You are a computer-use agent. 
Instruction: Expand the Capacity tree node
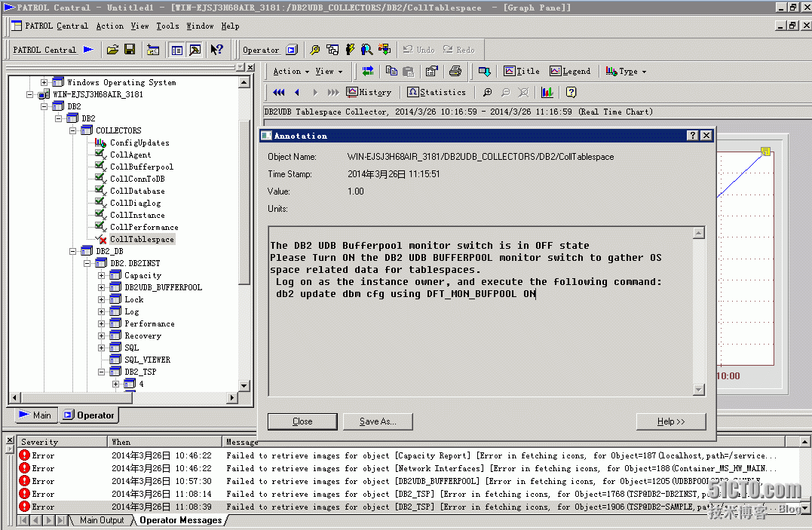(x=102, y=275)
